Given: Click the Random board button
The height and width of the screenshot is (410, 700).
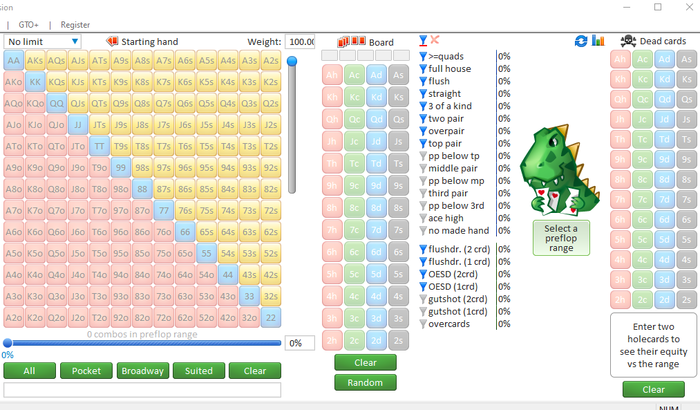Looking at the screenshot, I should (x=365, y=383).
